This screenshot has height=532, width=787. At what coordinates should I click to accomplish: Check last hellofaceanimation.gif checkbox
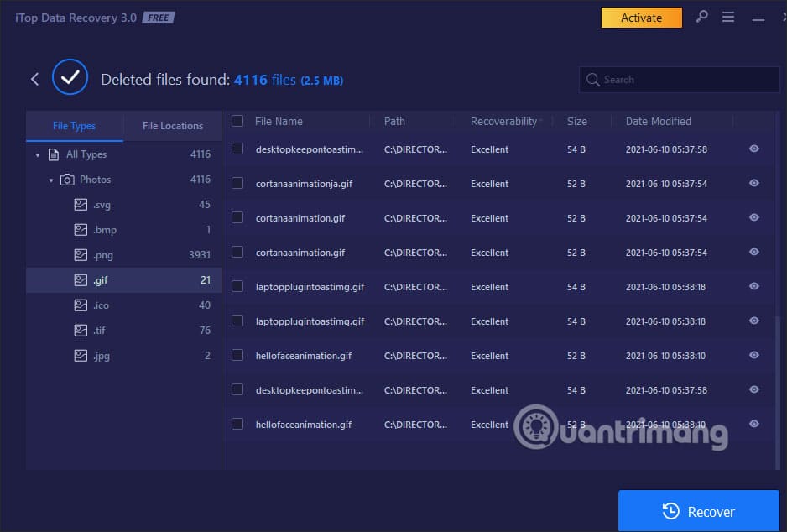click(237, 424)
